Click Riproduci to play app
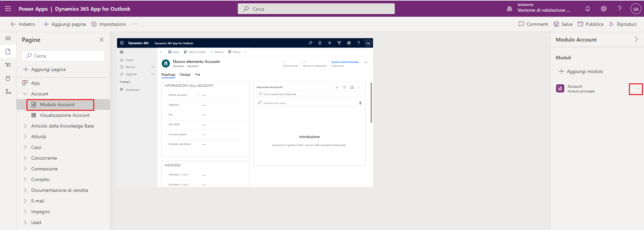 pyautogui.click(x=623, y=24)
